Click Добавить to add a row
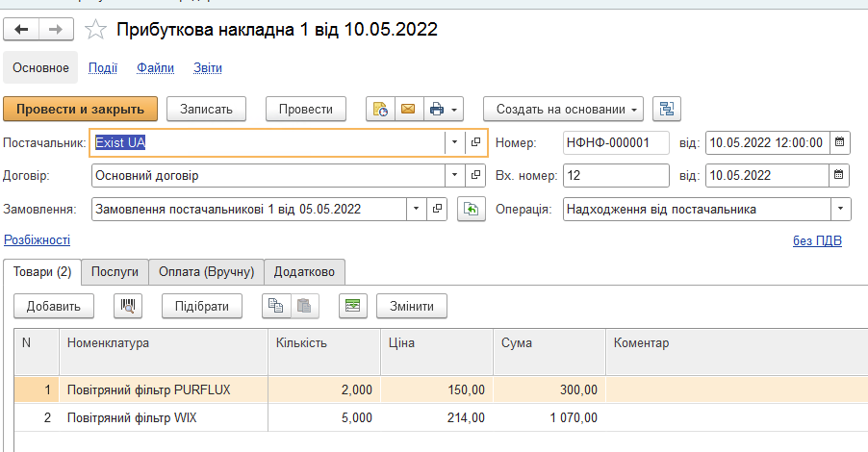 click(x=54, y=306)
